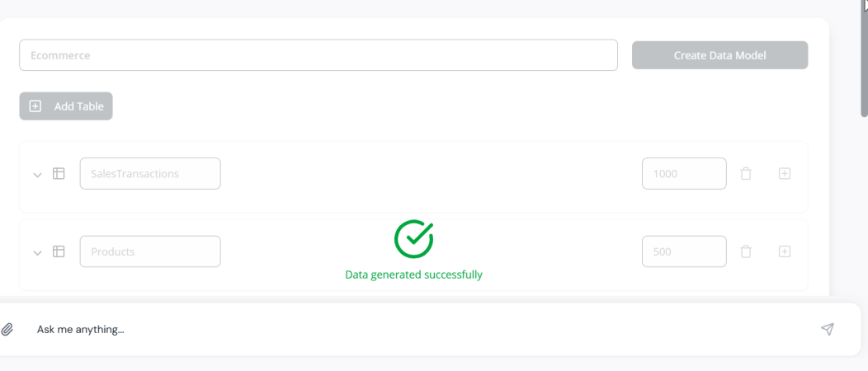Click the Create Data Model button
The image size is (868, 371).
(x=719, y=55)
